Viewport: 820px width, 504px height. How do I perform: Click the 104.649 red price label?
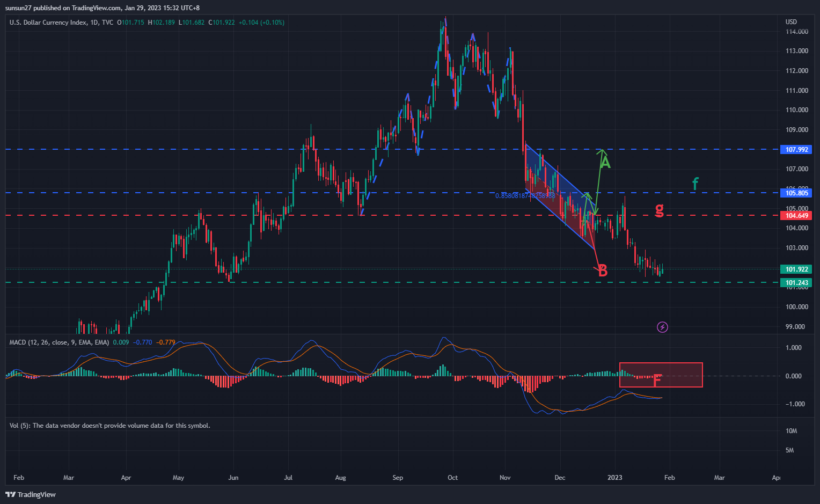pos(796,215)
